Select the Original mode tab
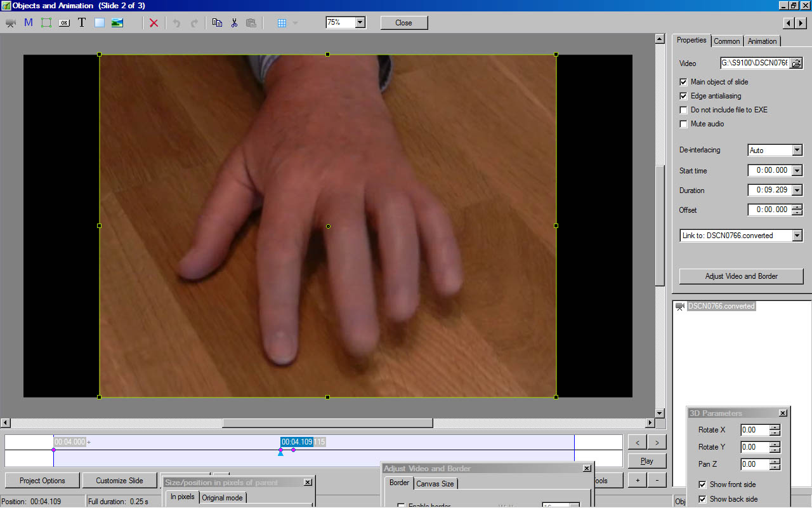 [x=223, y=498]
